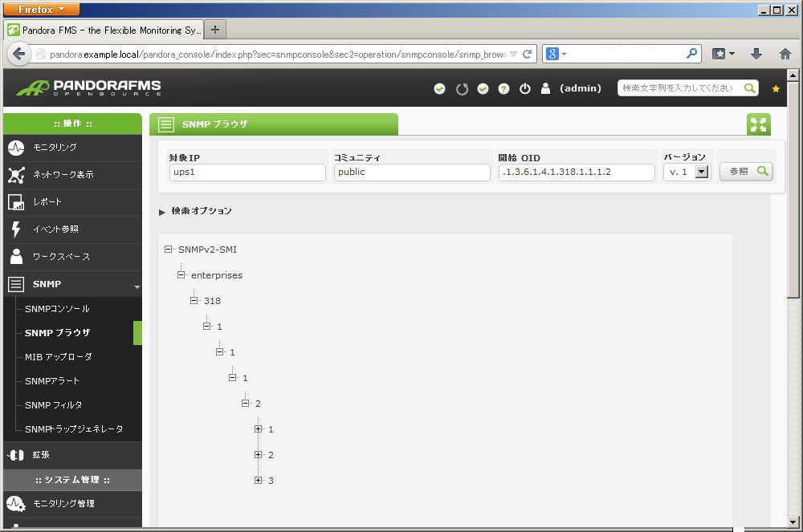Expand the 検索オプション disclosure triangle

tap(162, 212)
